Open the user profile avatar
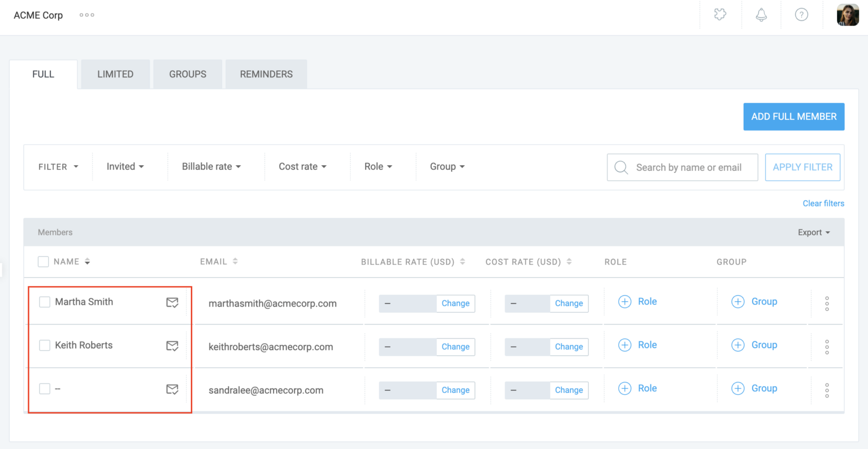The image size is (868, 449). coord(848,15)
